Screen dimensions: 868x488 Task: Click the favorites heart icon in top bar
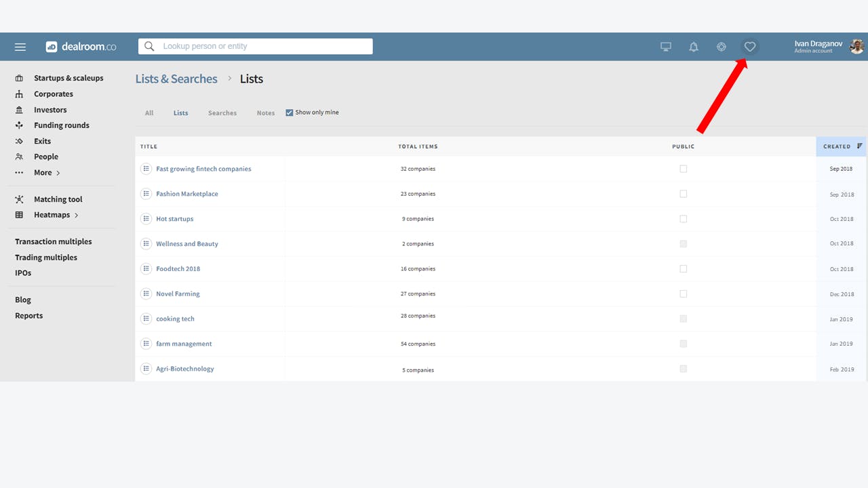point(749,46)
